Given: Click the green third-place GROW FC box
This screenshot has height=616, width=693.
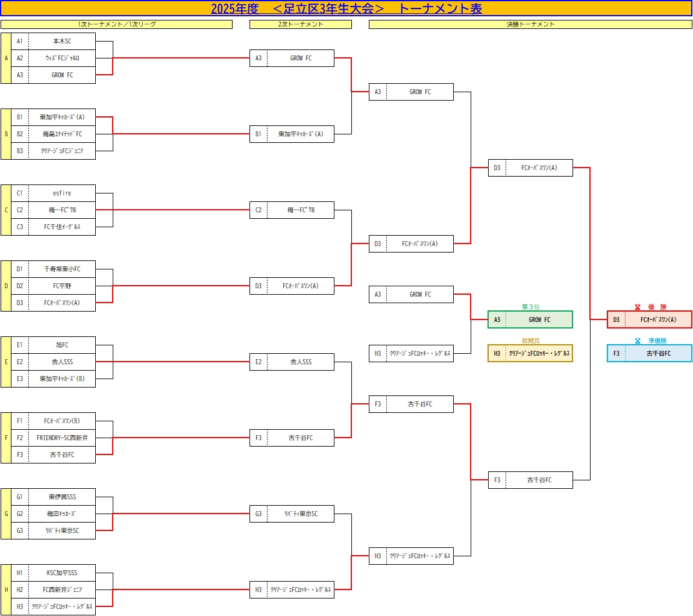Looking at the screenshot, I should pos(530,320).
